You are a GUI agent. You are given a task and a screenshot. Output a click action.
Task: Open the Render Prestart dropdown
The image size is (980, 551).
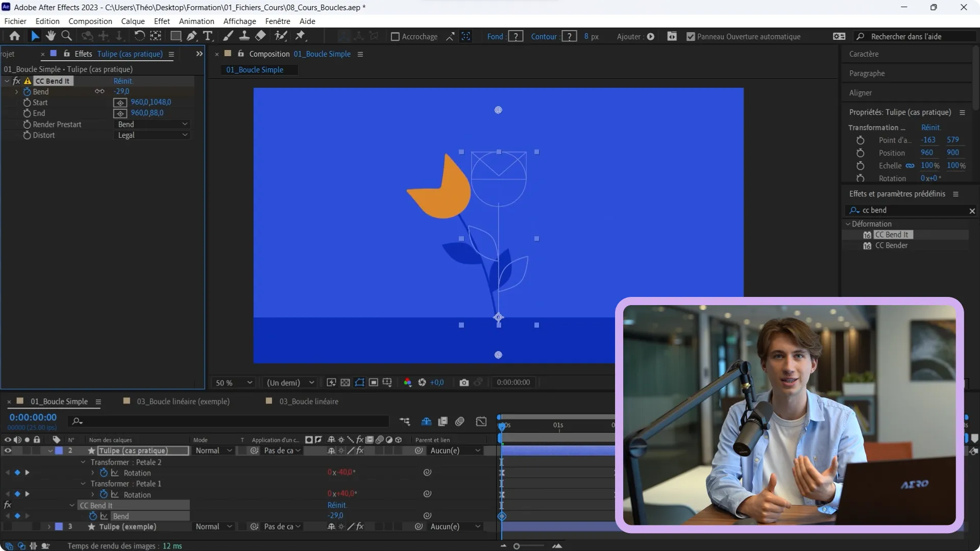click(x=152, y=124)
